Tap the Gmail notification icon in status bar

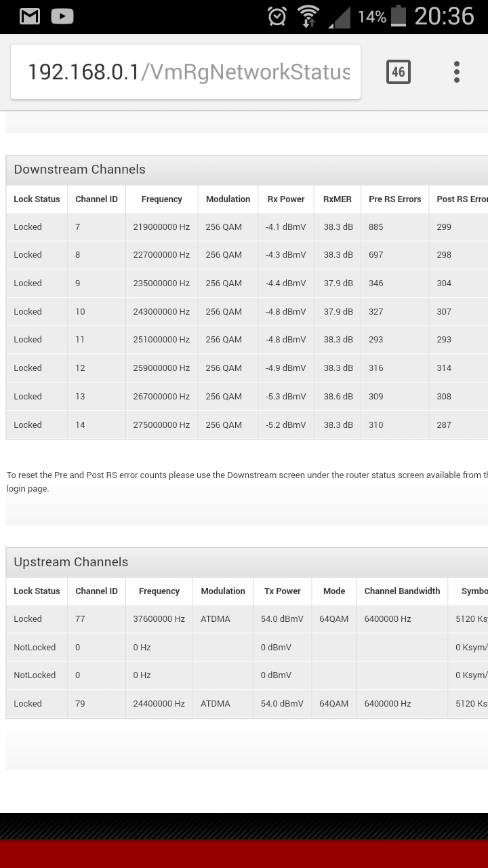(30, 16)
